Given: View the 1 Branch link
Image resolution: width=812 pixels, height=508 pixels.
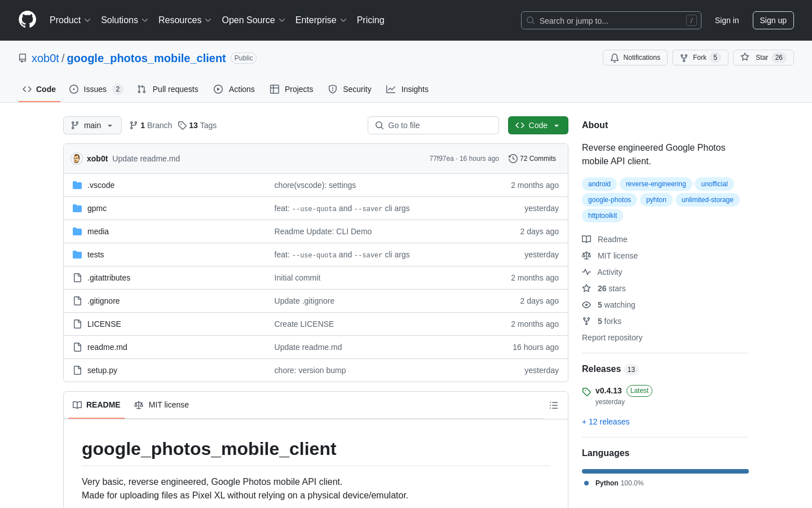Looking at the screenshot, I should pos(151,125).
